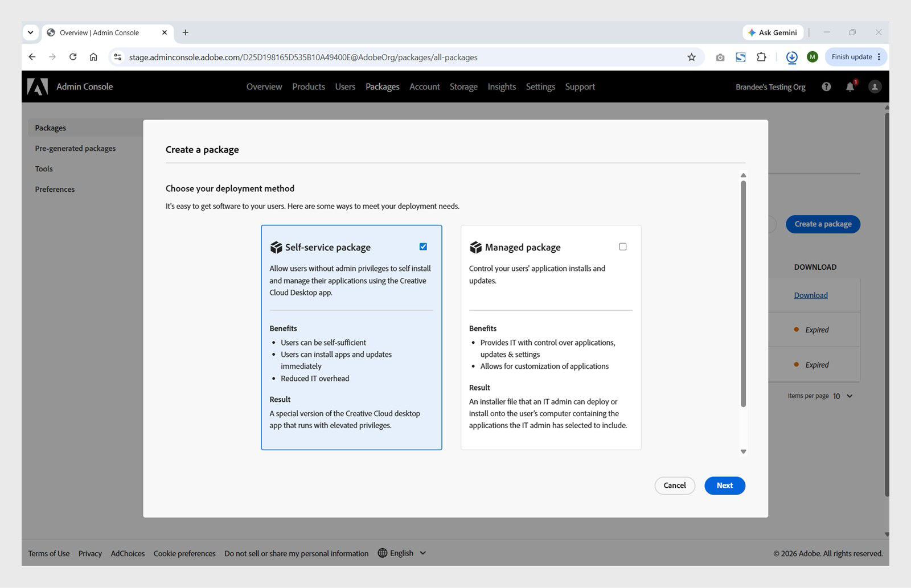Open the Support nav item
The width and height of the screenshot is (911, 588).
pyautogui.click(x=580, y=87)
